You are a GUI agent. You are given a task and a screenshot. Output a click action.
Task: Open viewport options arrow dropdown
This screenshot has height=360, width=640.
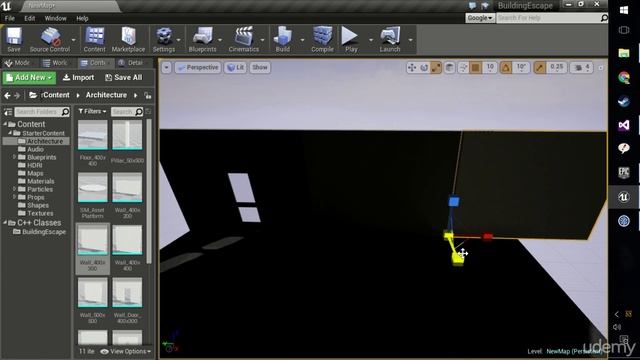tap(166, 68)
